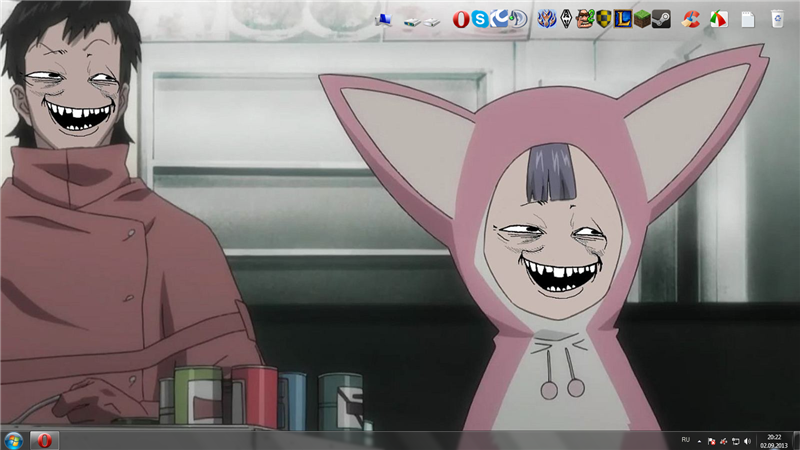Launch Skype from the desktop
Viewport: 800px width, 450px height.
tap(480, 19)
